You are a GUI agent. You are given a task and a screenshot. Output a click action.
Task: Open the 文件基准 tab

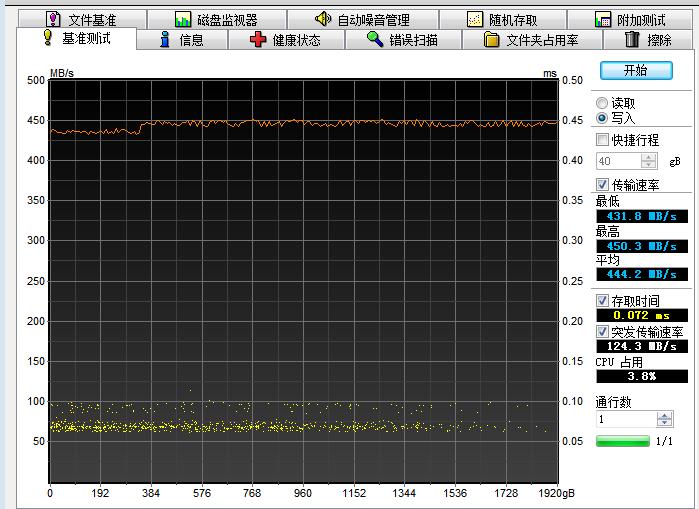click(x=82, y=20)
